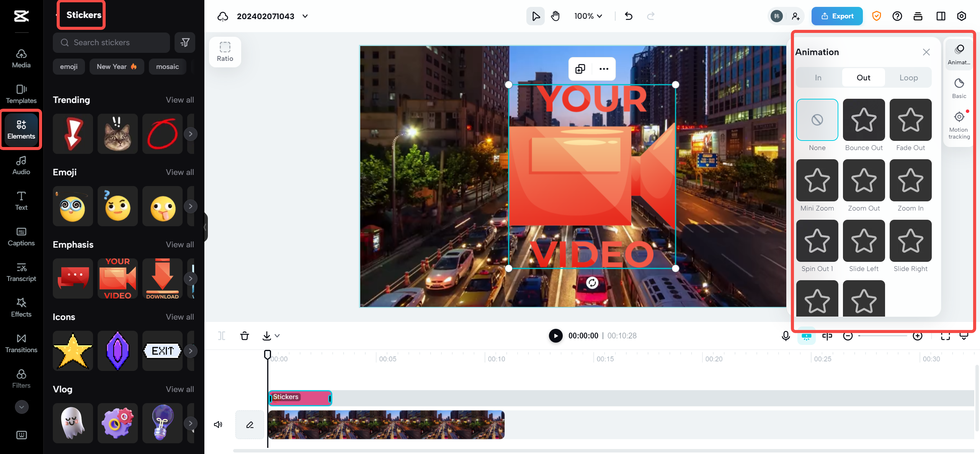
Task: Select the None animation option
Action: pos(817,120)
